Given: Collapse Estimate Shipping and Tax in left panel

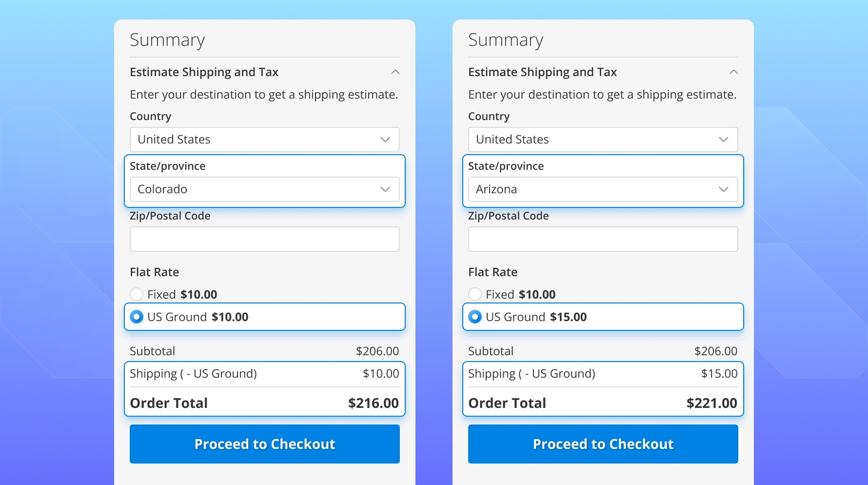Looking at the screenshot, I should tap(395, 72).
